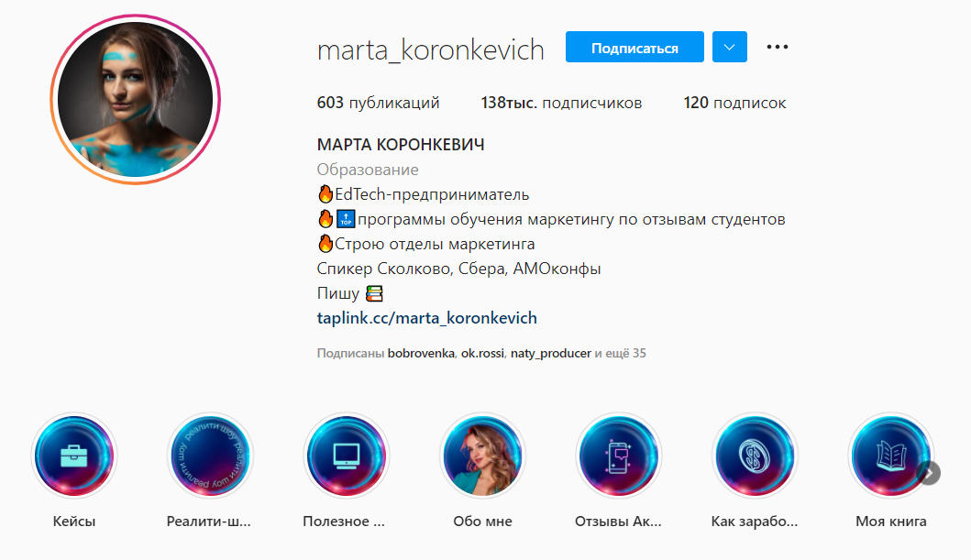Open the three-dots profile options
Image resolution: width=971 pixels, height=560 pixels.
click(x=778, y=47)
